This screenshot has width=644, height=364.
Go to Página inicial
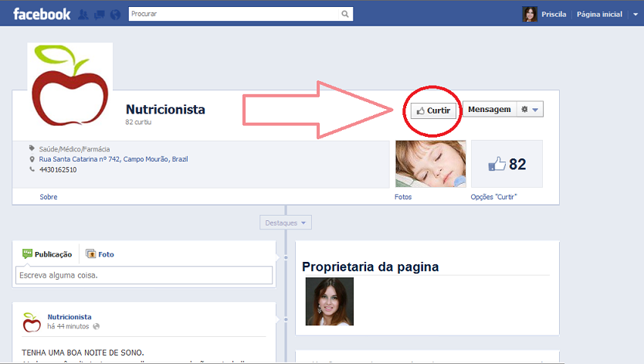pos(599,15)
